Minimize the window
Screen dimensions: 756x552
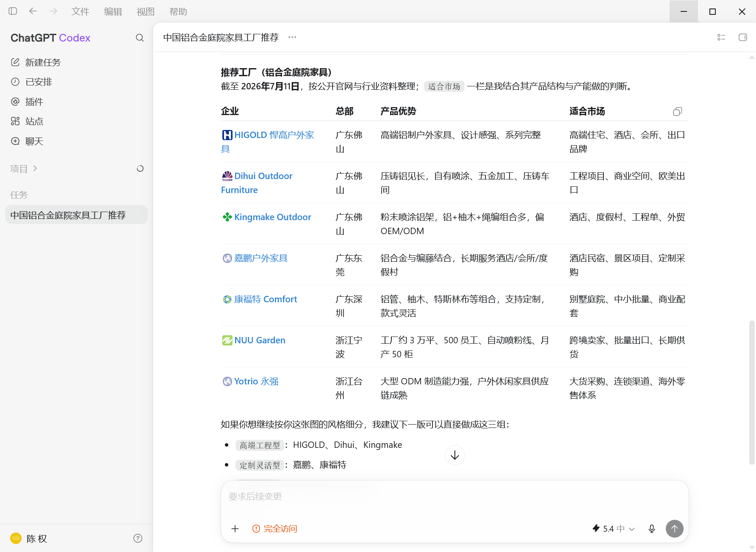pos(684,11)
